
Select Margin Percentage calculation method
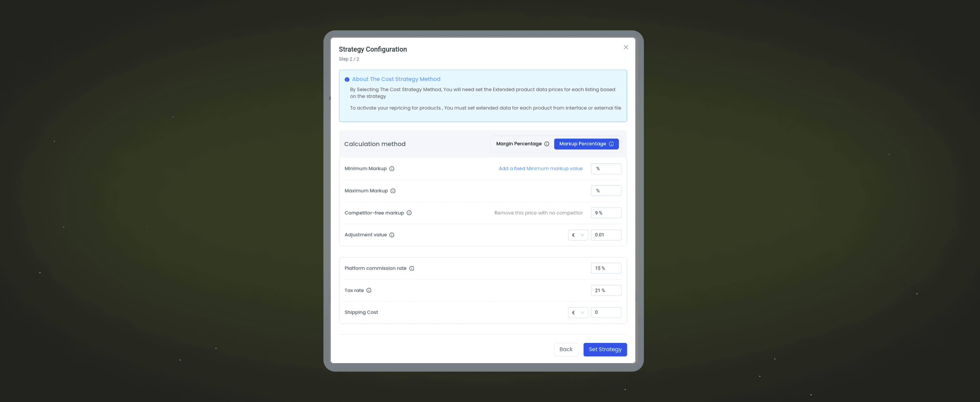pyautogui.click(x=519, y=144)
